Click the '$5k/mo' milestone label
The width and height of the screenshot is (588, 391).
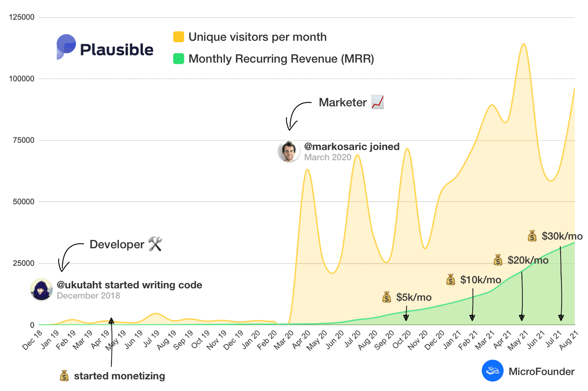coord(414,297)
